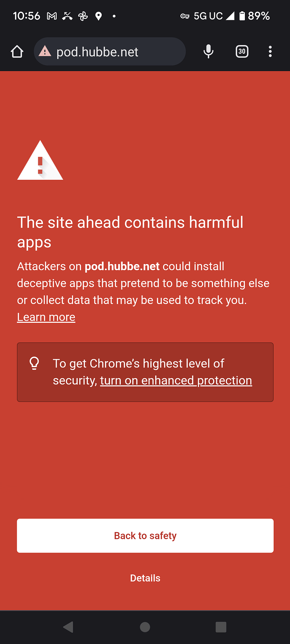Tap the voice search microphone icon
Viewport: 290px width, 644px height.
(x=208, y=52)
